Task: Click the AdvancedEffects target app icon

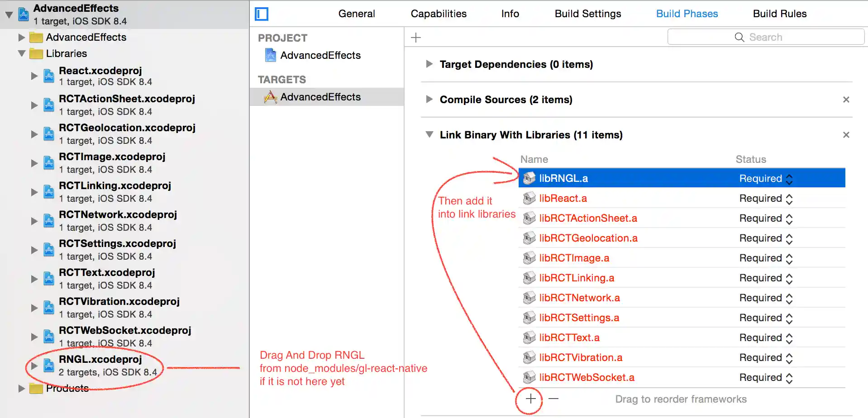Action: click(x=271, y=97)
